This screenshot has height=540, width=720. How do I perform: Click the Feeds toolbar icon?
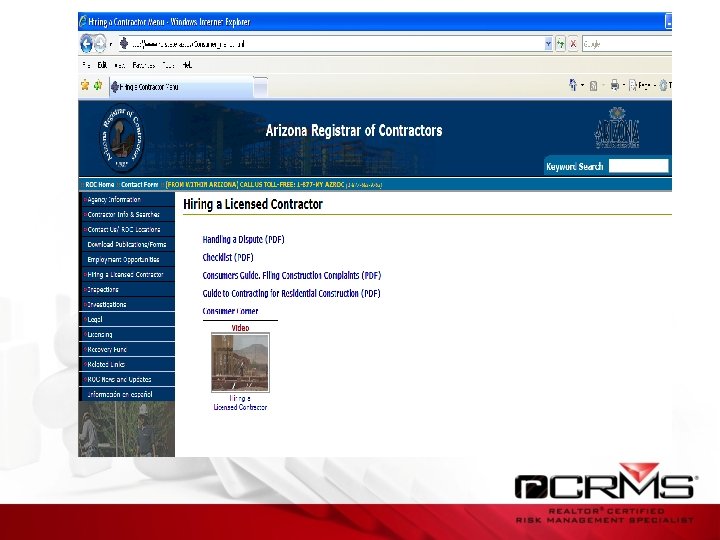coord(593,85)
